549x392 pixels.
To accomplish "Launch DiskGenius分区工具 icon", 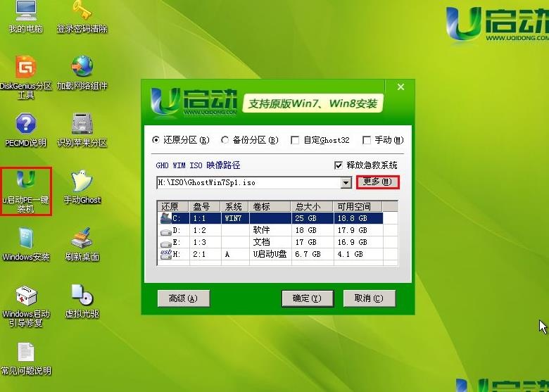I will (x=25, y=77).
